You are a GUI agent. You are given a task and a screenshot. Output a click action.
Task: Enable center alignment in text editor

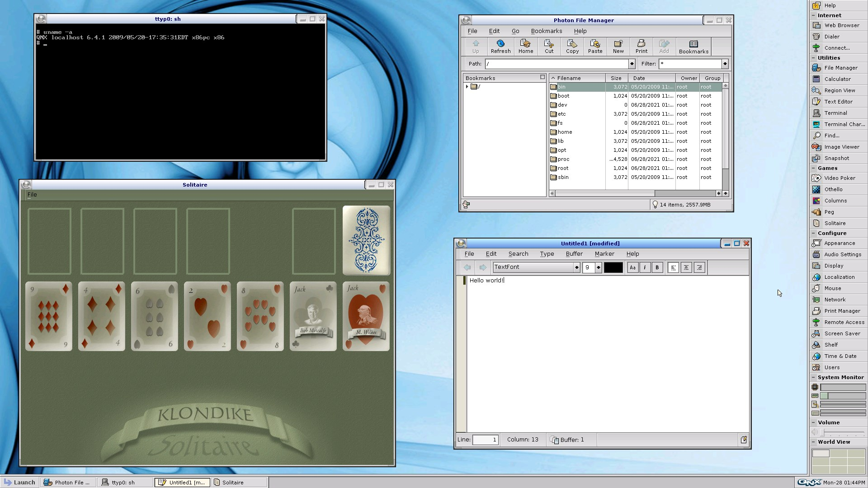(x=686, y=267)
